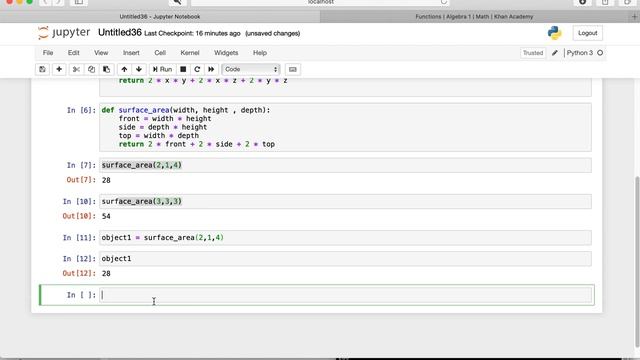This screenshot has height=360, width=640.
Task: Interrupt the kernel with the stop icon
Action: coord(183,69)
